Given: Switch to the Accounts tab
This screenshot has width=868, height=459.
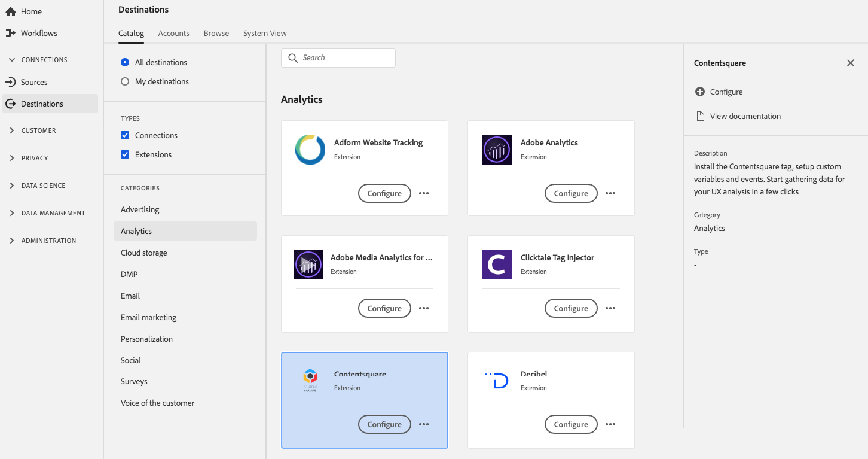Looking at the screenshot, I should tap(173, 34).
